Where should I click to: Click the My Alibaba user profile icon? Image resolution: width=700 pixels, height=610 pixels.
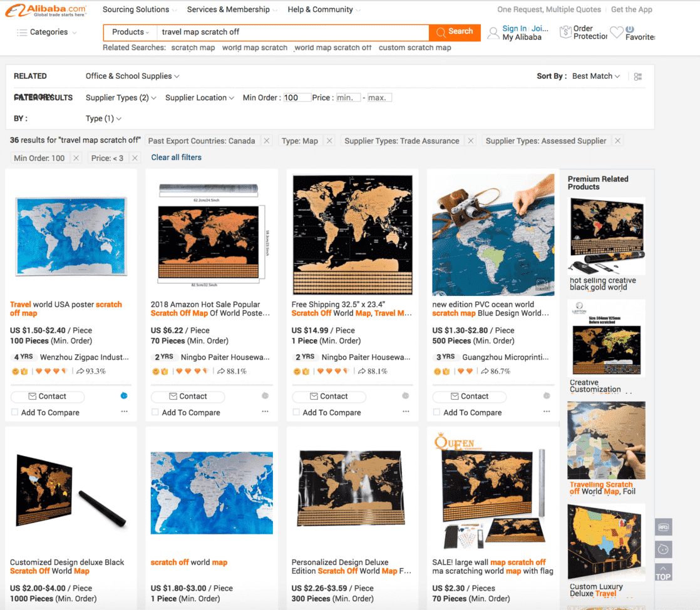pos(493,33)
